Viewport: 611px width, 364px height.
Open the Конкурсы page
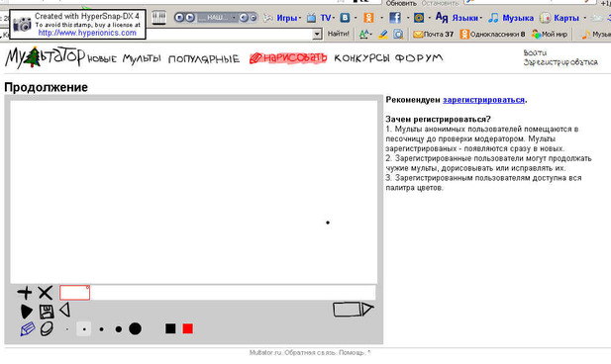coord(361,58)
